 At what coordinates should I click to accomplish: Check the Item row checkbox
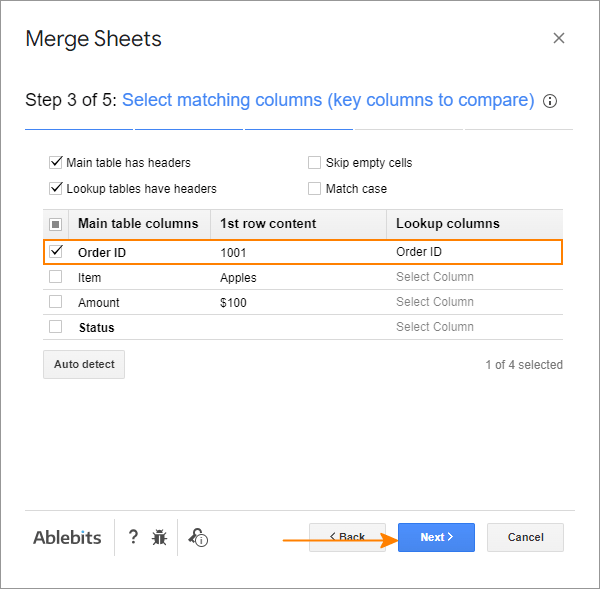pyautogui.click(x=55, y=277)
